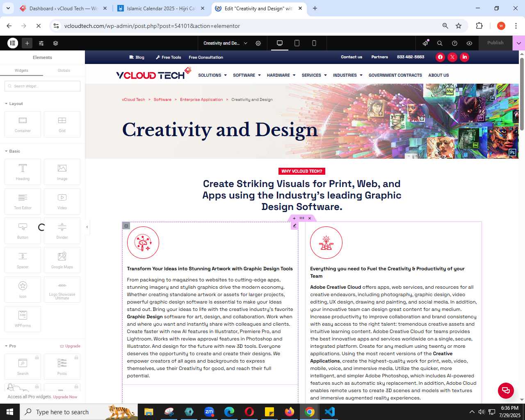Click the edit pencil on the column
Screen dimensions: 525x420
[x=294, y=226]
